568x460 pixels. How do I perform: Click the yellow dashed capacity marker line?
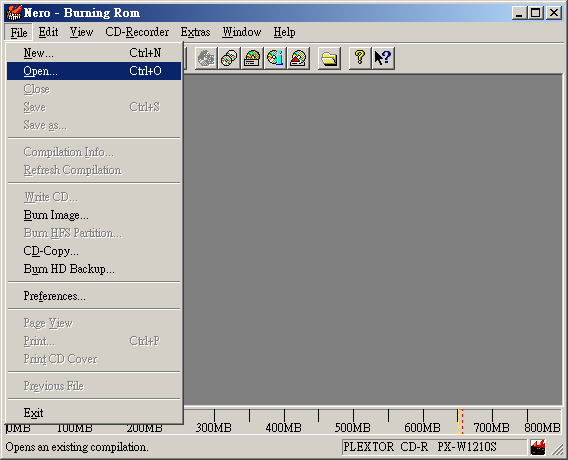(458, 422)
